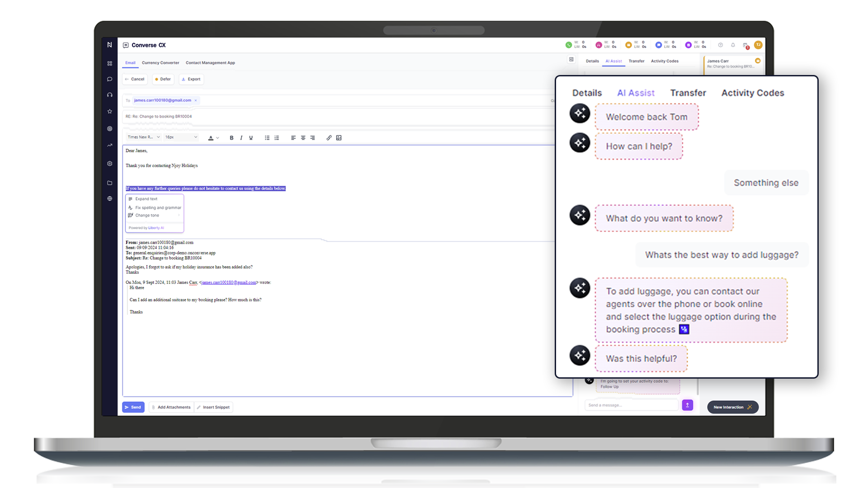Export the current email
Image resolution: width=868 pixels, height=488 pixels.
pos(191,79)
